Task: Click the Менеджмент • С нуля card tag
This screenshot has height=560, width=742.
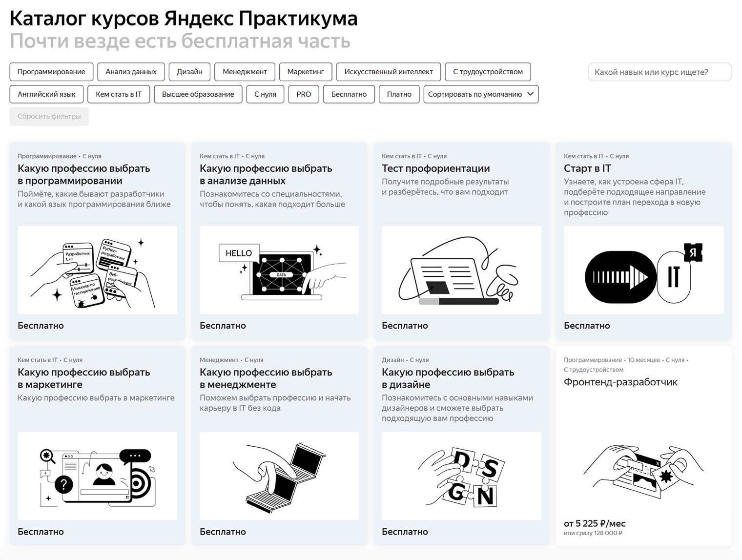Action: tap(231, 360)
